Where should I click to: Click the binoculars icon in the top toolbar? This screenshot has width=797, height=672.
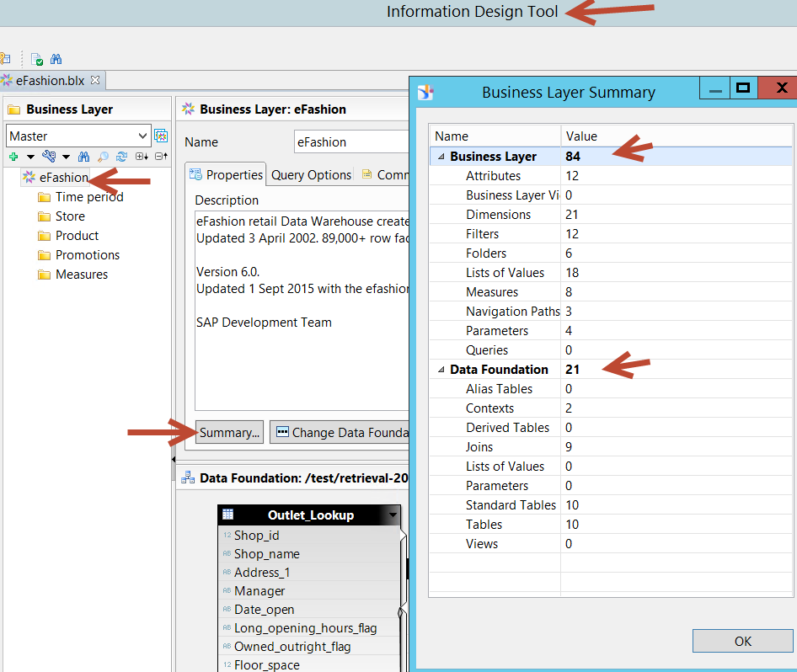(x=56, y=59)
